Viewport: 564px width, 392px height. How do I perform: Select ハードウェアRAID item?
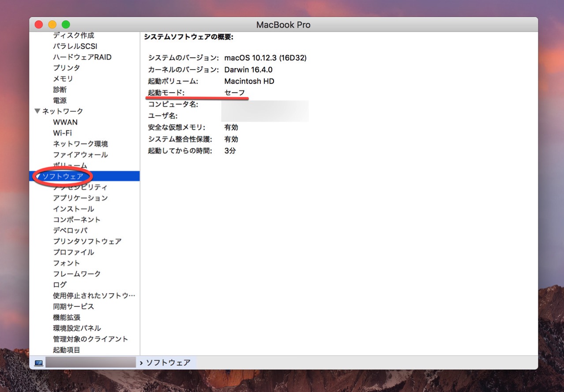tap(82, 57)
